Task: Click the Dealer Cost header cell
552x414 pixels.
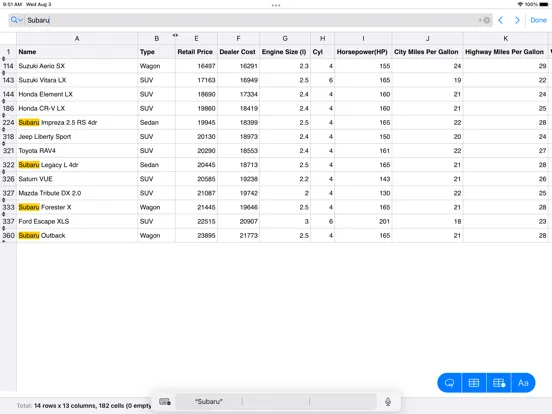Action: (x=238, y=52)
